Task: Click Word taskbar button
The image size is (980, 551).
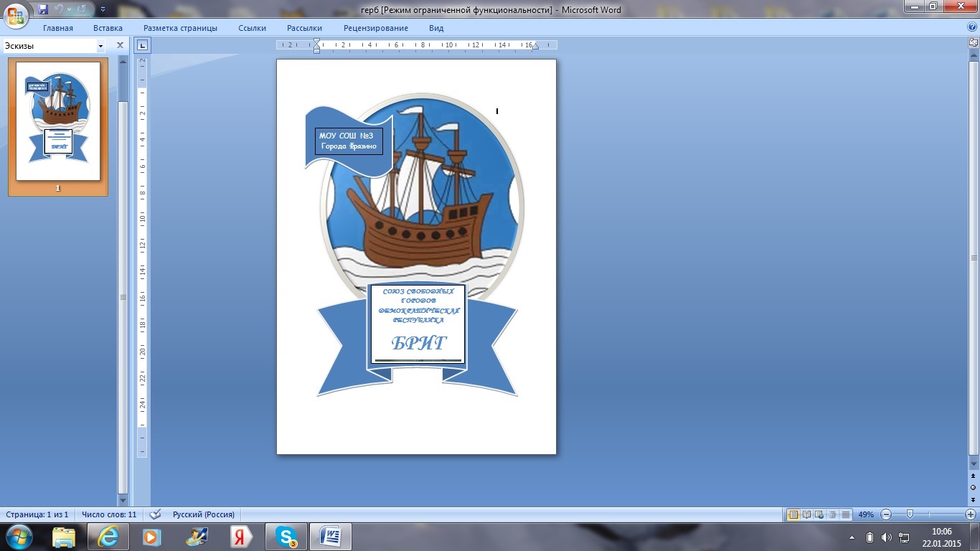Action: coord(331,537)
